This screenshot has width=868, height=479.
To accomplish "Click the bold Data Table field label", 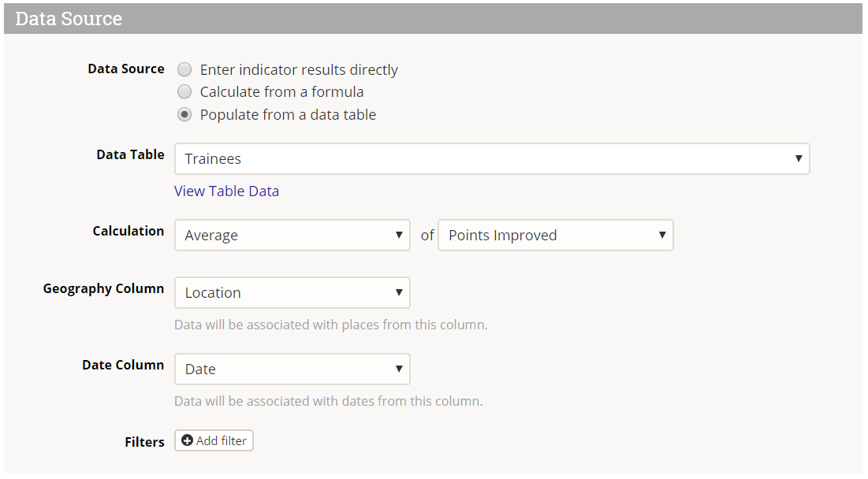I will click(x=130, y=154).
